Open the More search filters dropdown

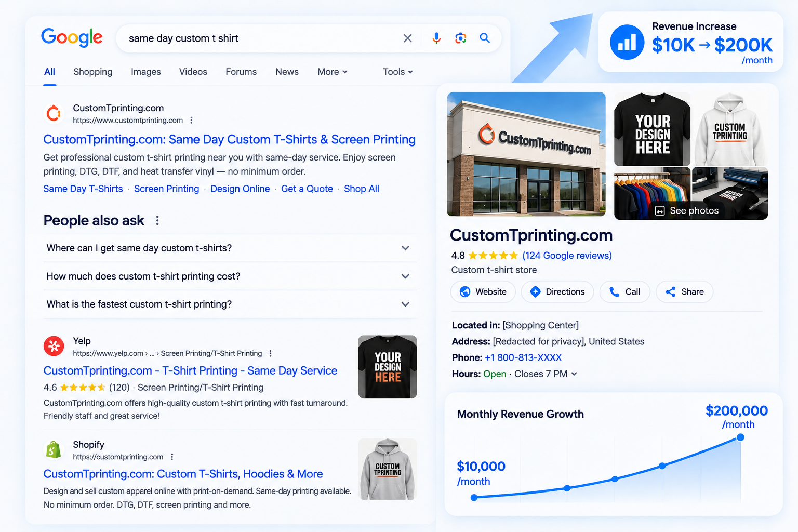pyautogui.click(x=332, y=72)
